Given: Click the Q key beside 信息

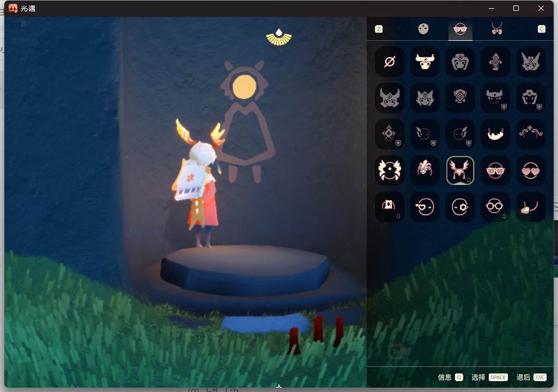Looking at the screenshot, I should (x=459, y=377).
